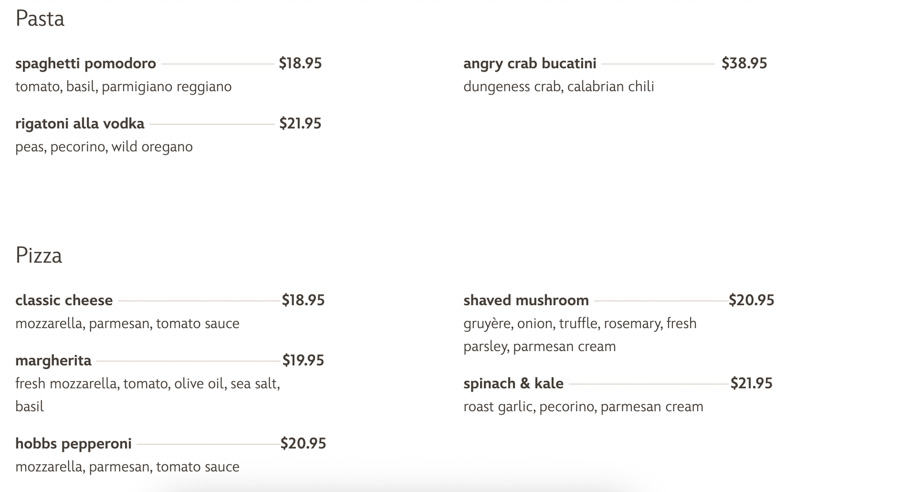Select the $21.95 rigatoni alla vodka price
Screen dimensions: 900x492
click(300, 123)
